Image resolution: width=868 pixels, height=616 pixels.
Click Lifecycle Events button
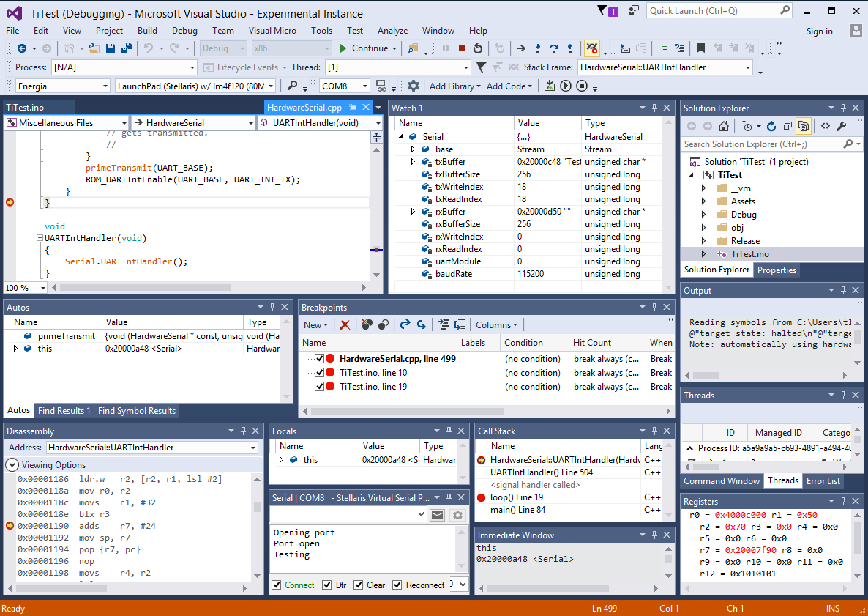244,67
